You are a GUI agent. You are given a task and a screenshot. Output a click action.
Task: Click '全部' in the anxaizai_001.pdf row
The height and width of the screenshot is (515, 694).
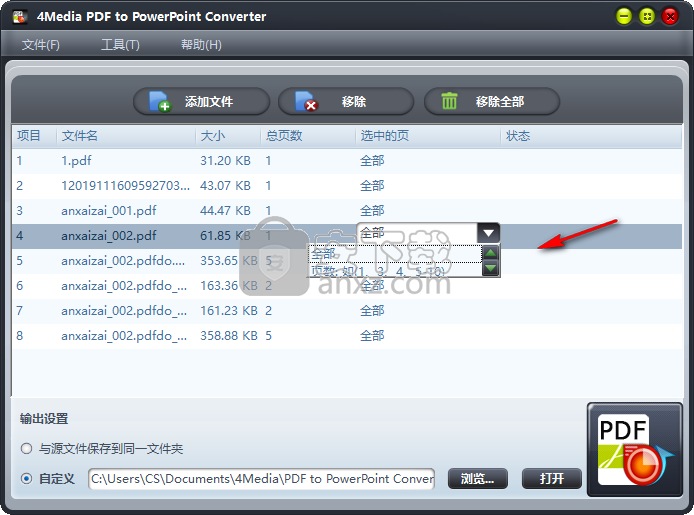372,211
